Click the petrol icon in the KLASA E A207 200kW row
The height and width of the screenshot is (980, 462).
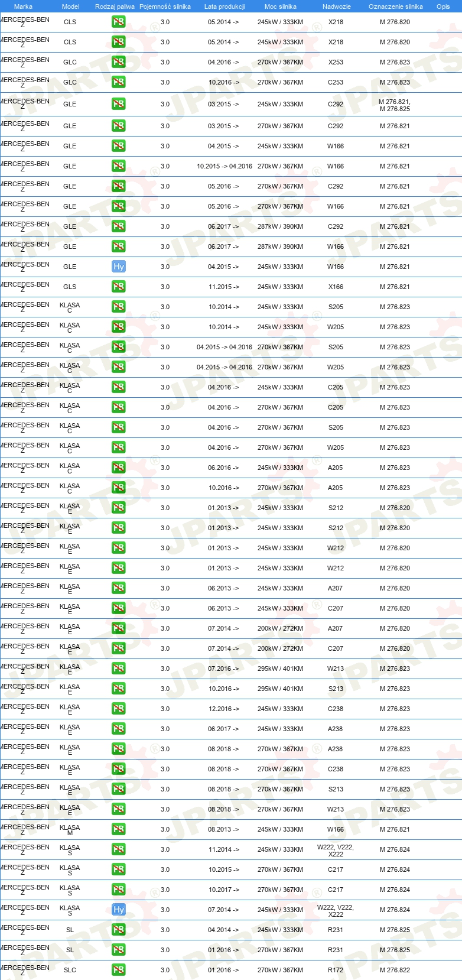[119, 628]
